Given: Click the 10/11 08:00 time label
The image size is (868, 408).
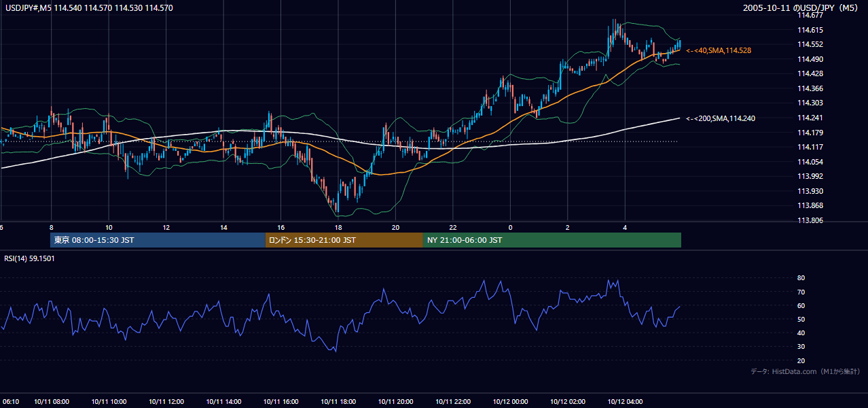Looking at the screenshot, I should click(x=52, y=401).
